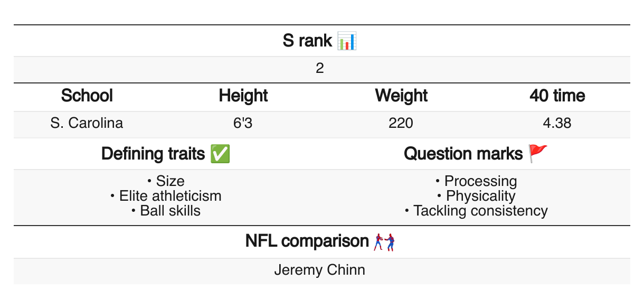Click the Elite athleticism trait
The image size is (644, 299).
point(170,196)
